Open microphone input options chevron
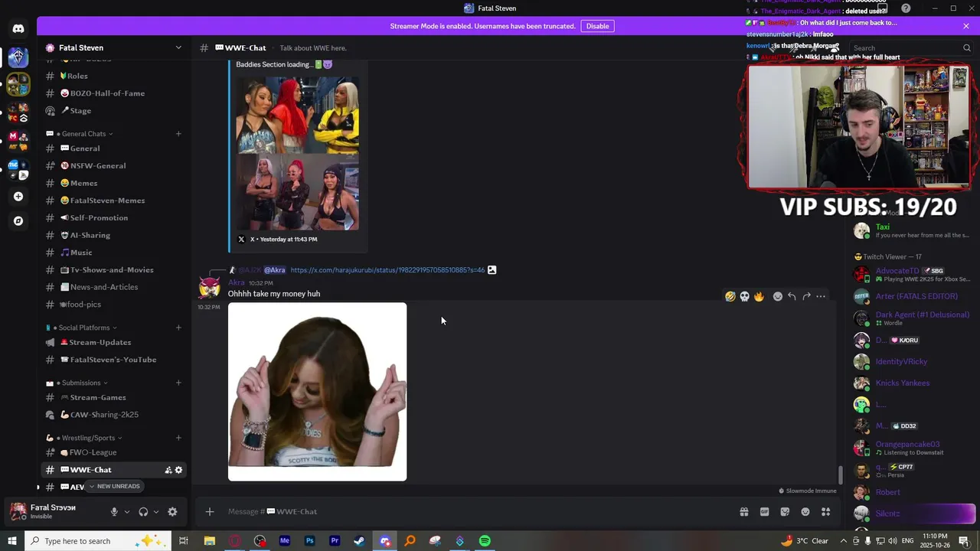This screenshot has width=980, height=551. point(127,512)
